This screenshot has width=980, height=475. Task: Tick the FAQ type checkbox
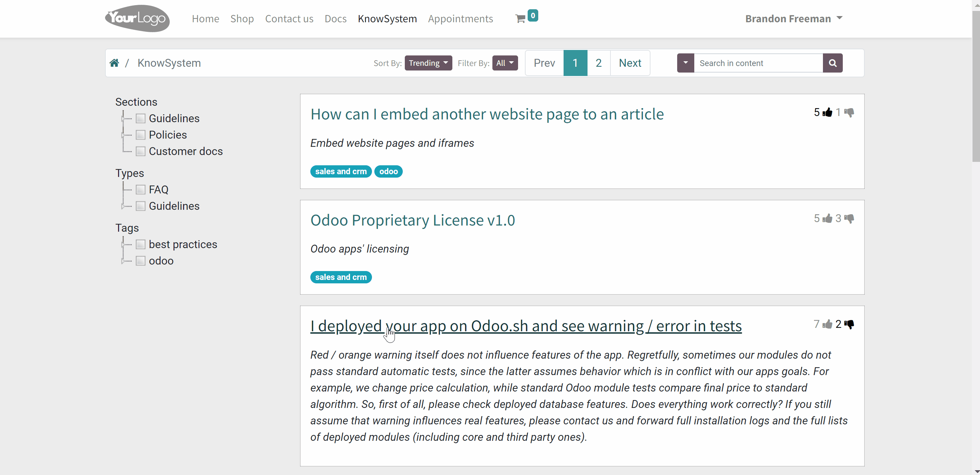point(140,190)
